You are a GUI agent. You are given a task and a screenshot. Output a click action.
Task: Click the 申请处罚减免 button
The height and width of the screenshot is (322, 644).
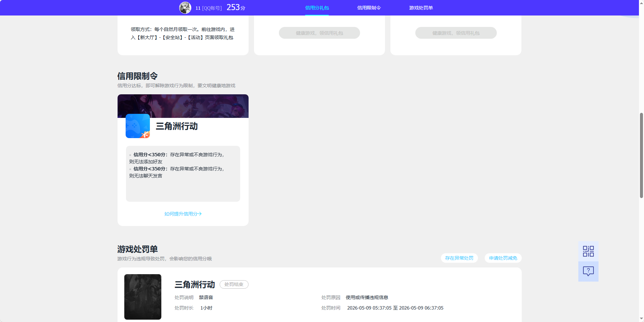[x=503, y=258]
